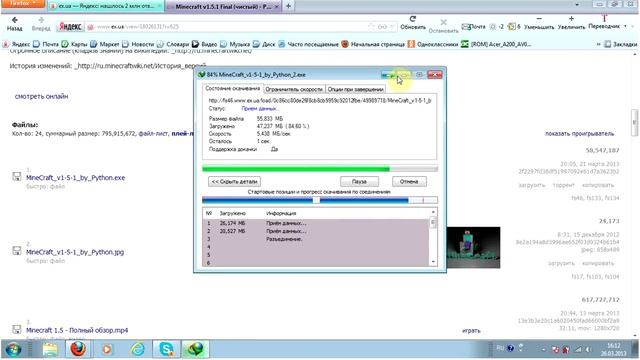This screenshot has height=360, width=640.
Task: Open the Словари bookmark
Action: click(173, 44)
